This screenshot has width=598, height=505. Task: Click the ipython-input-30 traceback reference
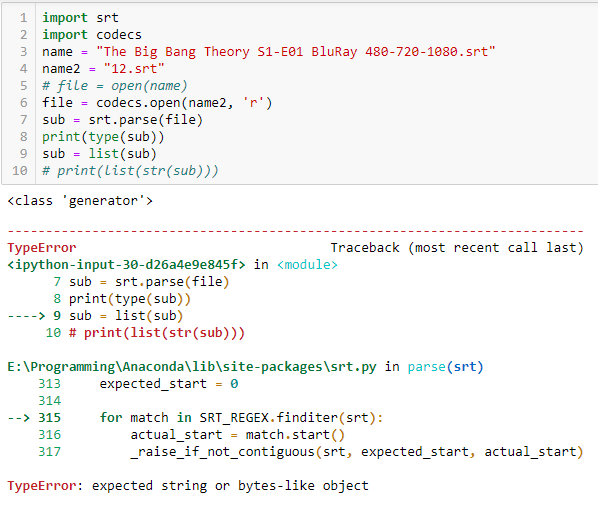pos(127,265)
